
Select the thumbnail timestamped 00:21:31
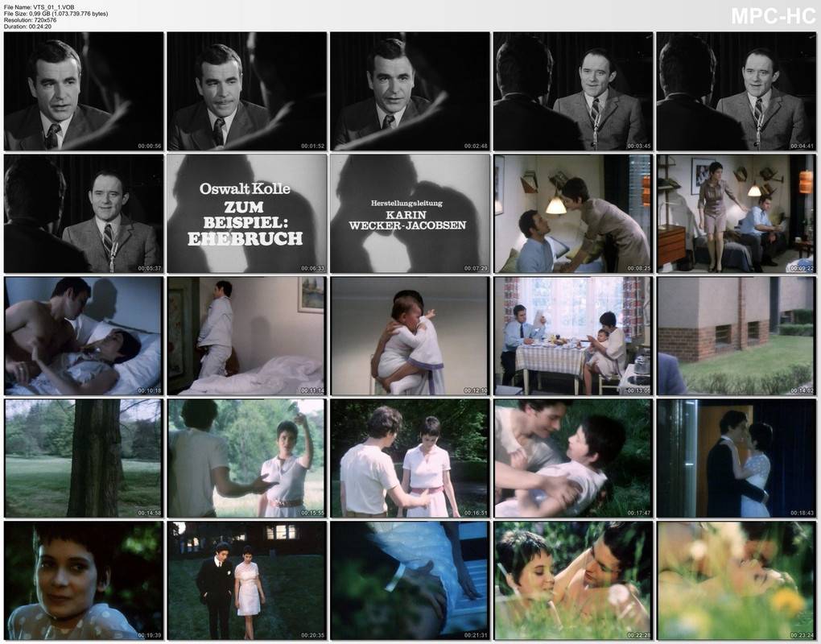coord(410,580)
